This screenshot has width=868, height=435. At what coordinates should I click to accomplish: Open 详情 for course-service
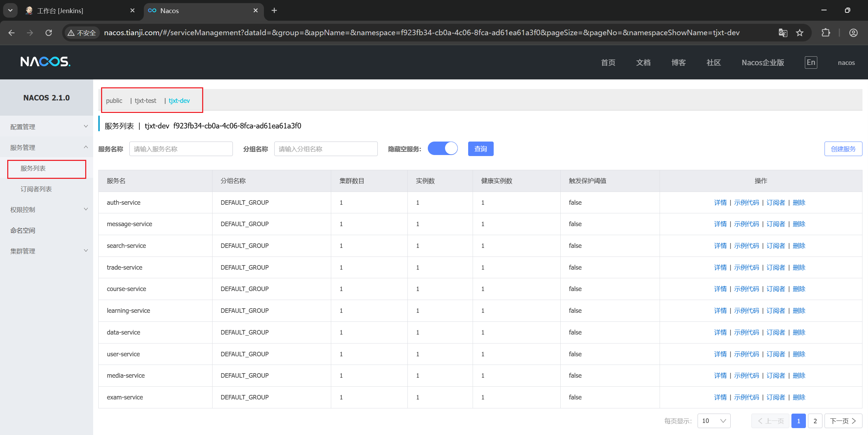tap(720, 289)
